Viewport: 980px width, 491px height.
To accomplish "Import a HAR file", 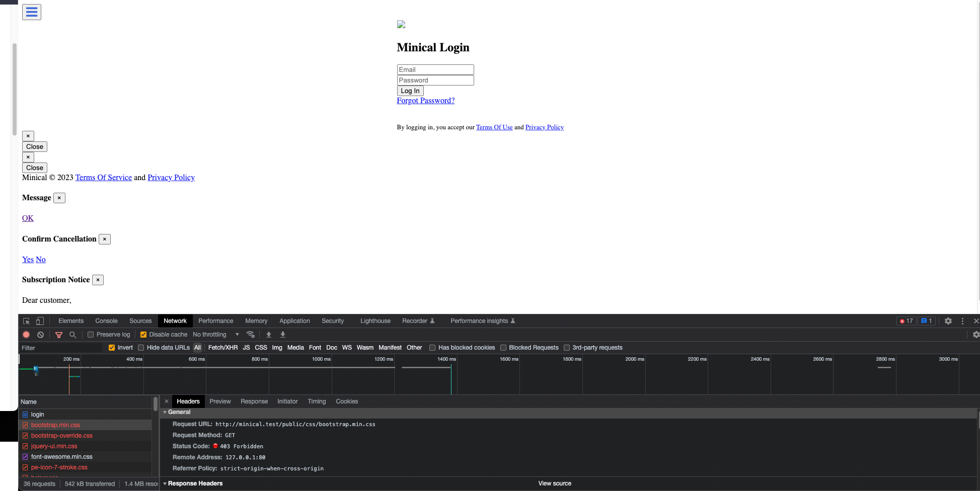I will tap(268, 335).
